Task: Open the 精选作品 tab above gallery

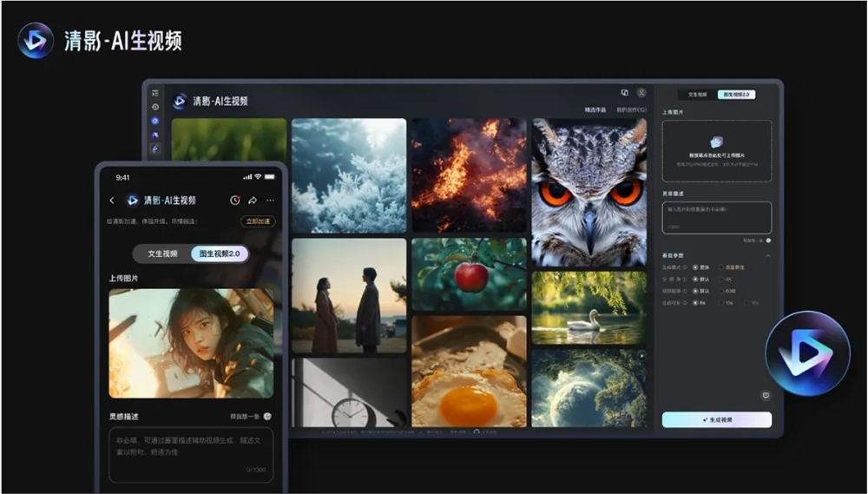Action: click(595, 110)
